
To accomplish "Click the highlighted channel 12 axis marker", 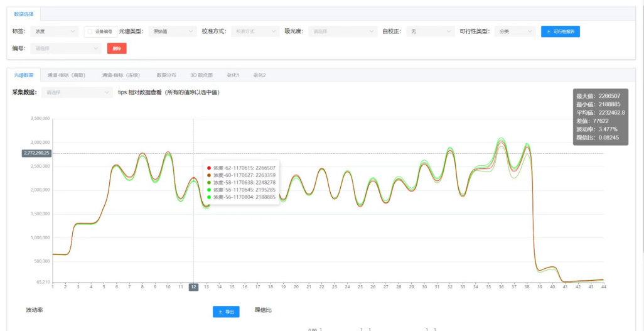I will coord(193,287).
